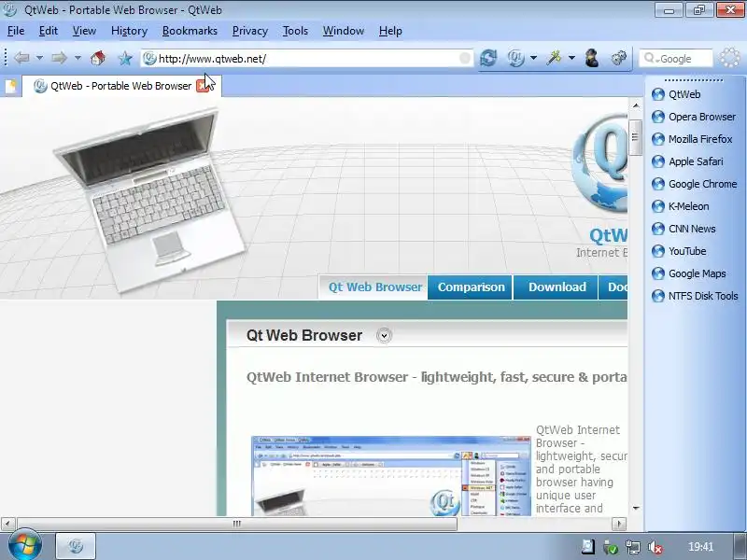
Task: Click the QtWeb browser screenshot thumbnail
Action: coord(390,475)
